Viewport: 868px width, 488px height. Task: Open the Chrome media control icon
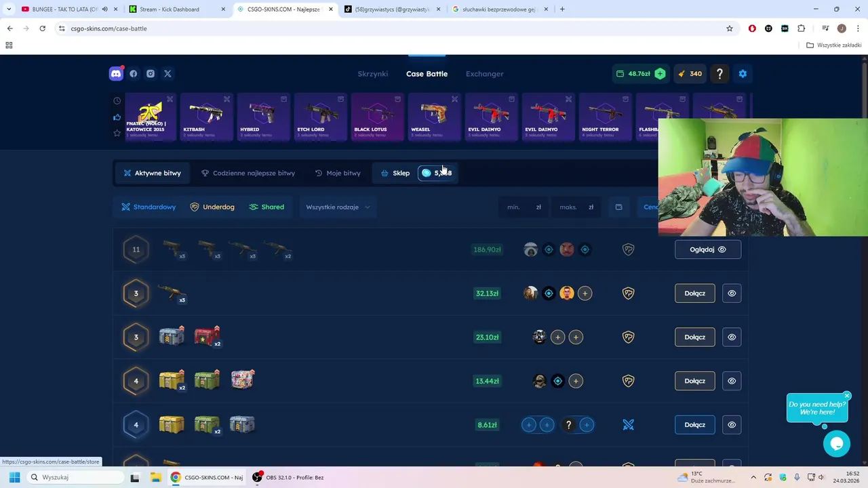coord(825,28)
